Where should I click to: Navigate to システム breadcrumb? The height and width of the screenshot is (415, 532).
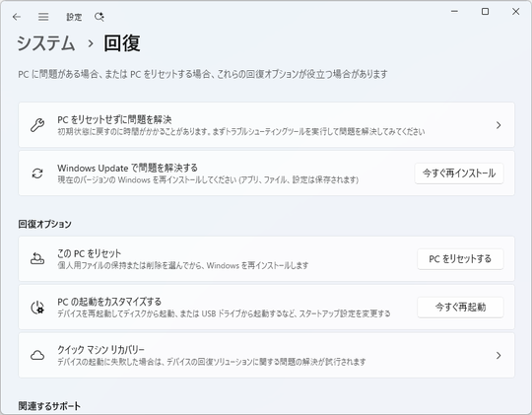pyautogui.click(x=45, y=43)
